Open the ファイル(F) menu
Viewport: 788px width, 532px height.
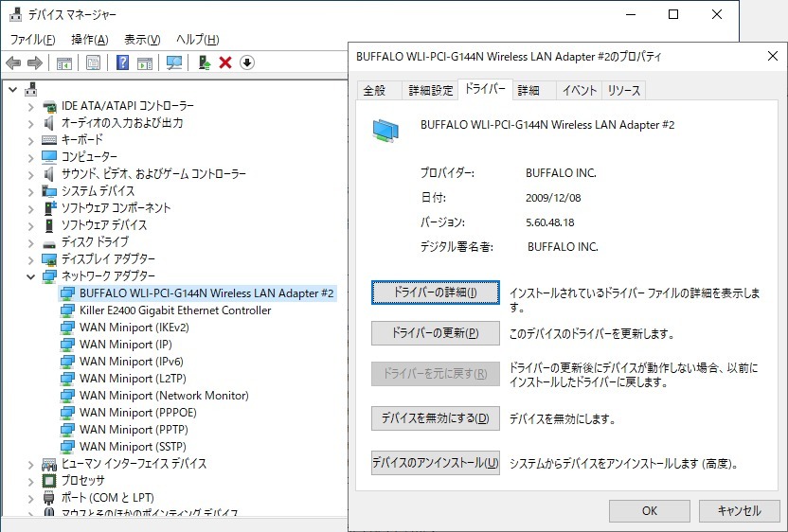tap(32, 40)
